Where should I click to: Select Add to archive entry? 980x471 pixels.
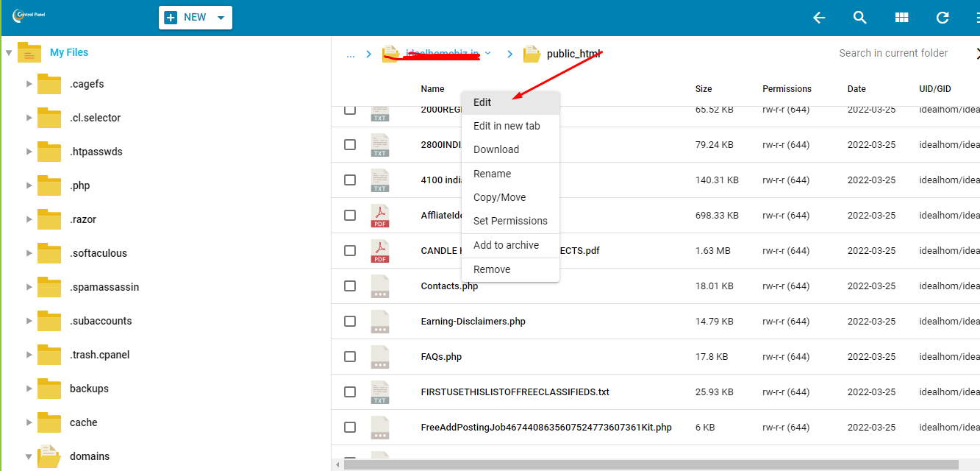[510, 245]
